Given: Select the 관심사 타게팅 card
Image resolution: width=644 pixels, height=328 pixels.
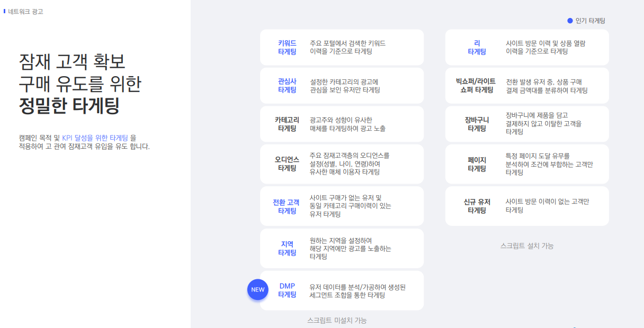Looking at the screenshot, I should [x=342, y=86].
